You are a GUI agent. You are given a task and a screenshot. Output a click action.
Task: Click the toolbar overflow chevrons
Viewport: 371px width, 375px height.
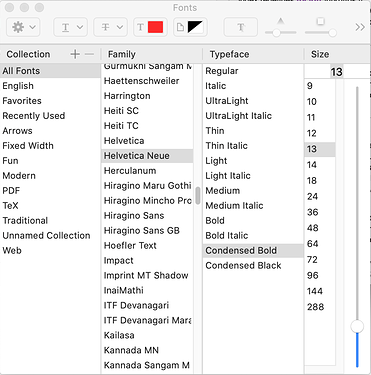360,27
